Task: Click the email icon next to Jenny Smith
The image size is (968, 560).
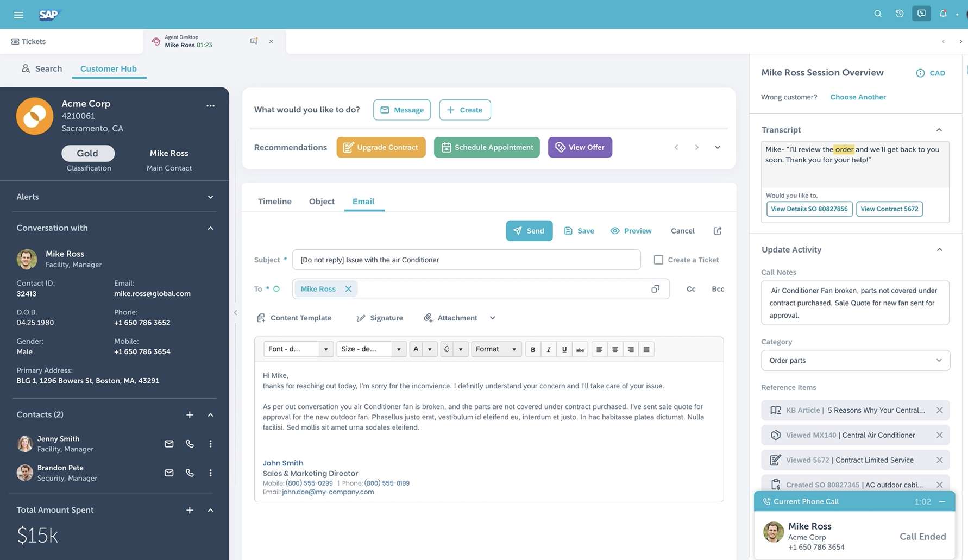Action: (169, 443)
